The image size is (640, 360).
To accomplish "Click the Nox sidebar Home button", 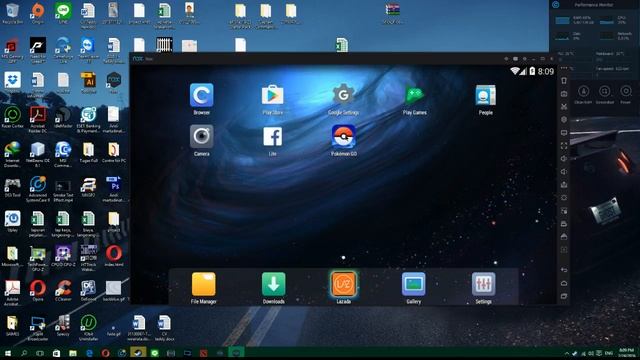I will tap(564, 283).
